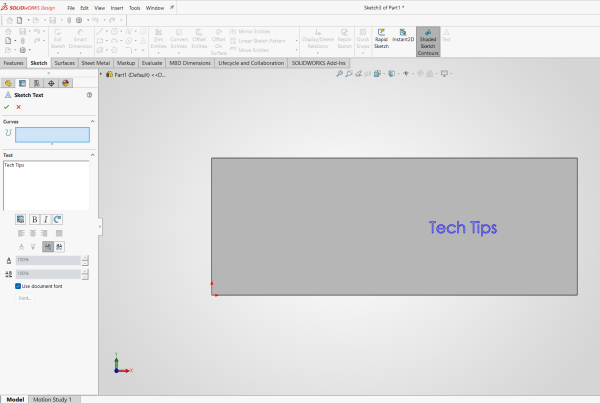Screen dimensions: 600x403
Task: Open ConfigurationManager panel tab
Action: (37, 83)
